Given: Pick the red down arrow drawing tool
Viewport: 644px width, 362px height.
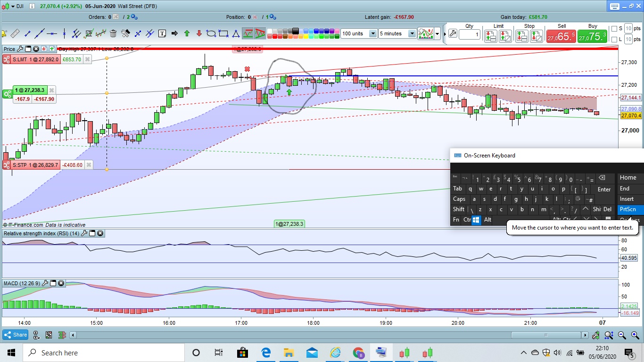Looking at the screenshot, I should (x=199, y=33).
